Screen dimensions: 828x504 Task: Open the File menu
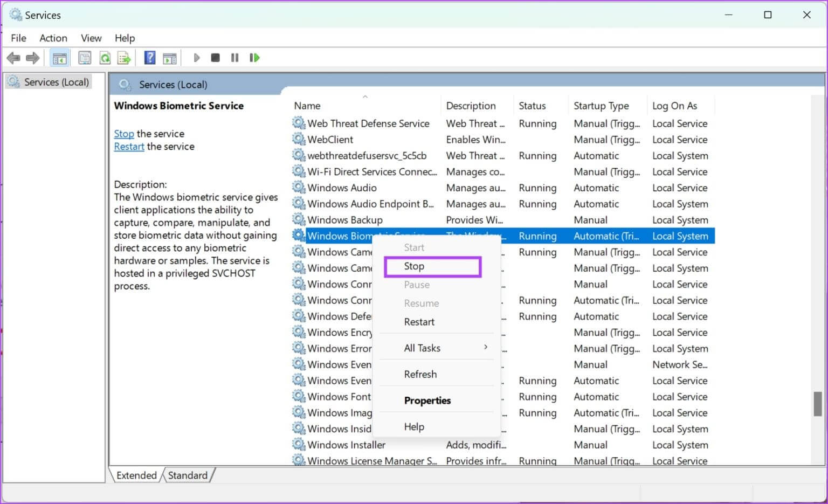point(18,38)
